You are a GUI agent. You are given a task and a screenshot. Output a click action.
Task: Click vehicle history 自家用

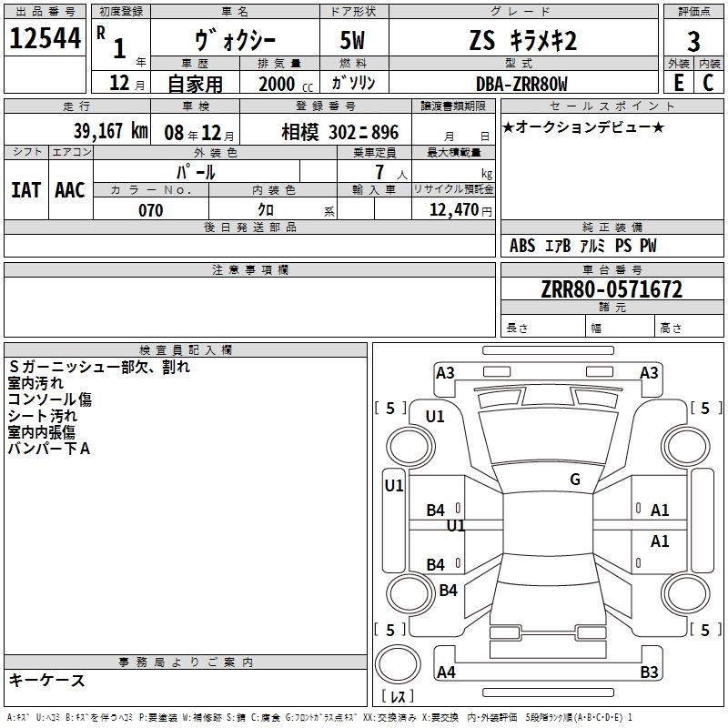195,84
